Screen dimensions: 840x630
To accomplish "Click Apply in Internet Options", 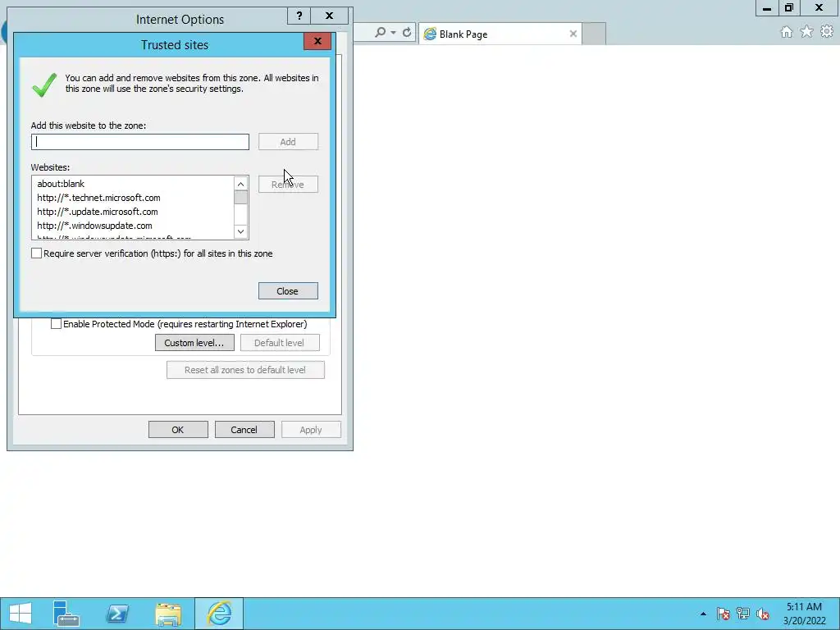I will pyautogui.click(x=311, y=430).
